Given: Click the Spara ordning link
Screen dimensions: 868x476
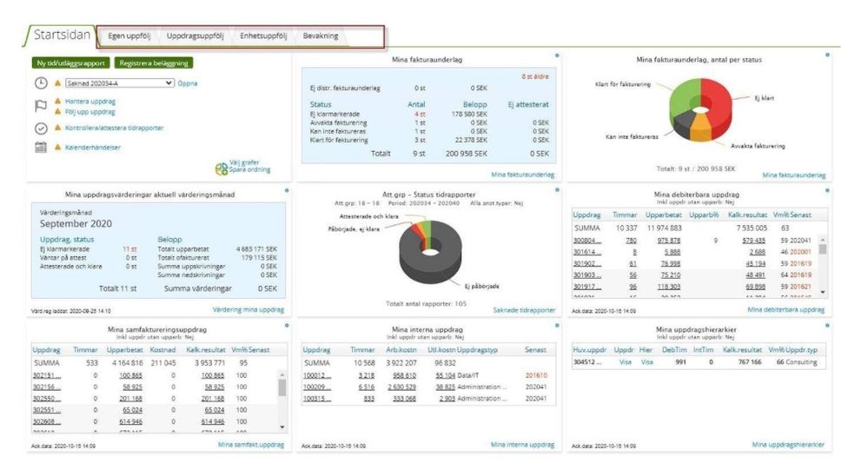Looking at the screenshot, I should 249,170.
